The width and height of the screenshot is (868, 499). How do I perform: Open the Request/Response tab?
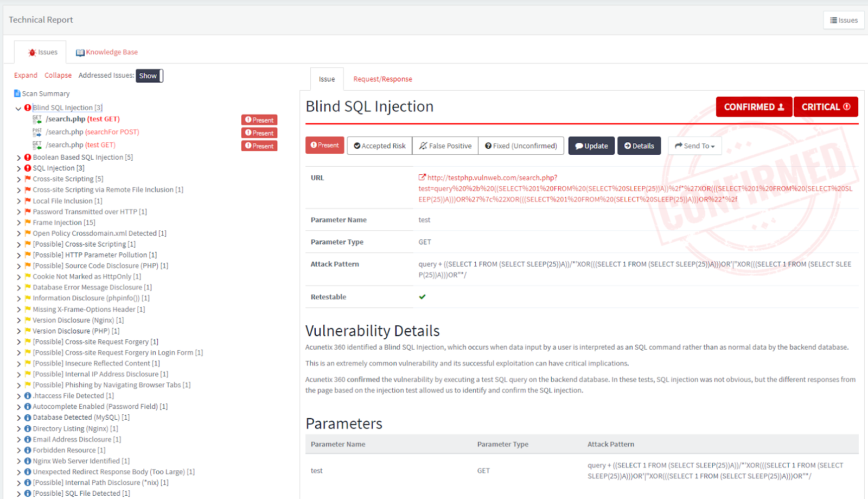point(382,79)
